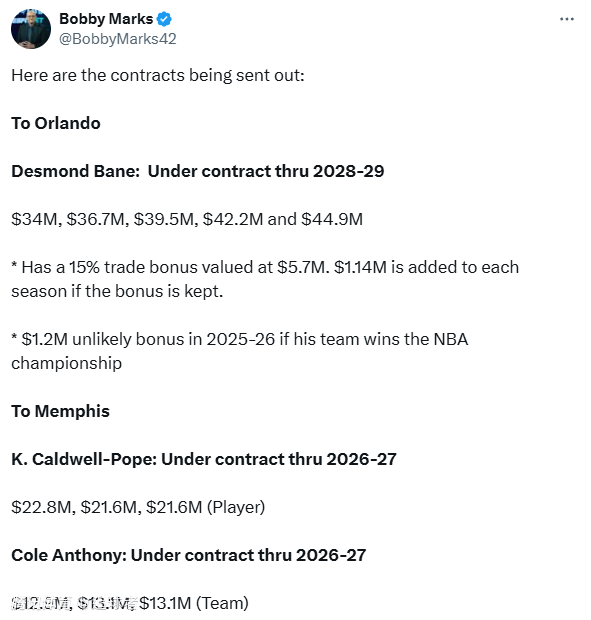Open the three-dot more options menu

click(x=566, y=19)
